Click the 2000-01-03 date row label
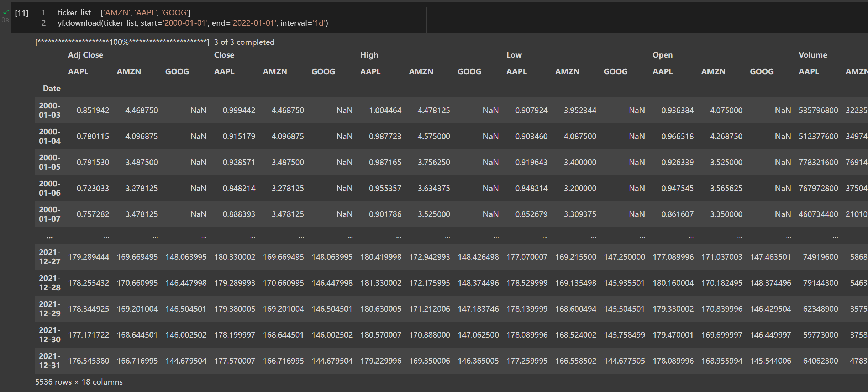The height and width of the screenshot is (392, 868). [x=49, y=110]
